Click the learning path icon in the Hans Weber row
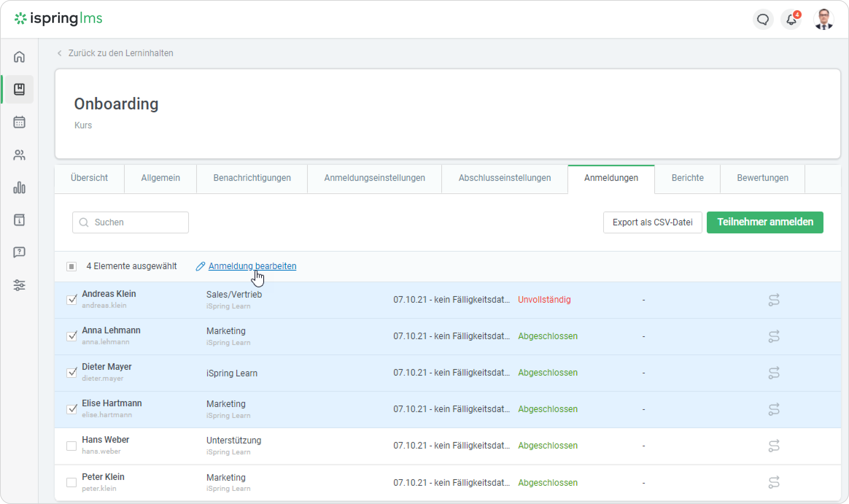 pyautogui.click(x=774, y=446)
